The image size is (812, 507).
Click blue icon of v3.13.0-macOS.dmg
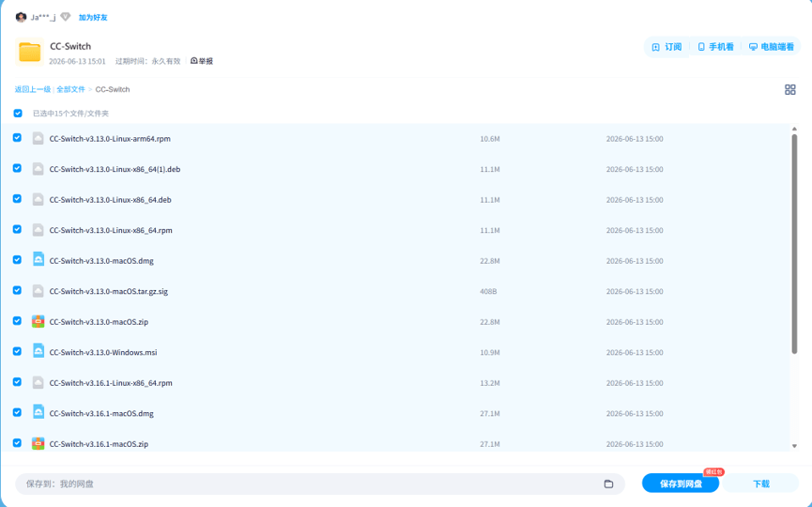[x=38, y=259]
